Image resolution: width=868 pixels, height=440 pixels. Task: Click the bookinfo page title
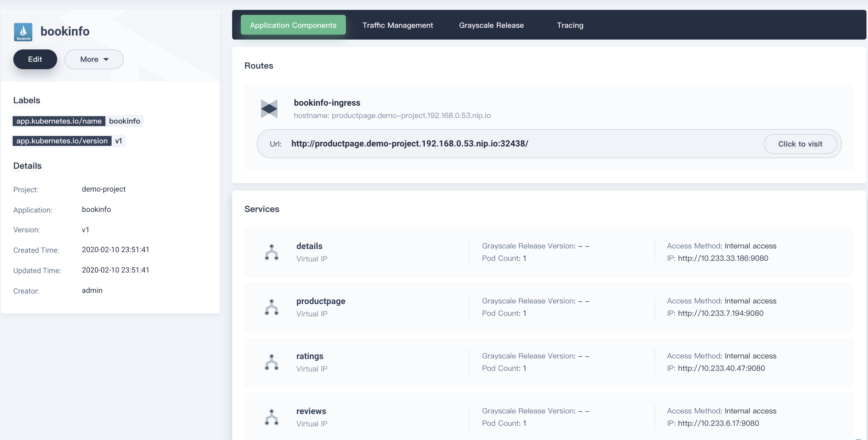[65, 31]
